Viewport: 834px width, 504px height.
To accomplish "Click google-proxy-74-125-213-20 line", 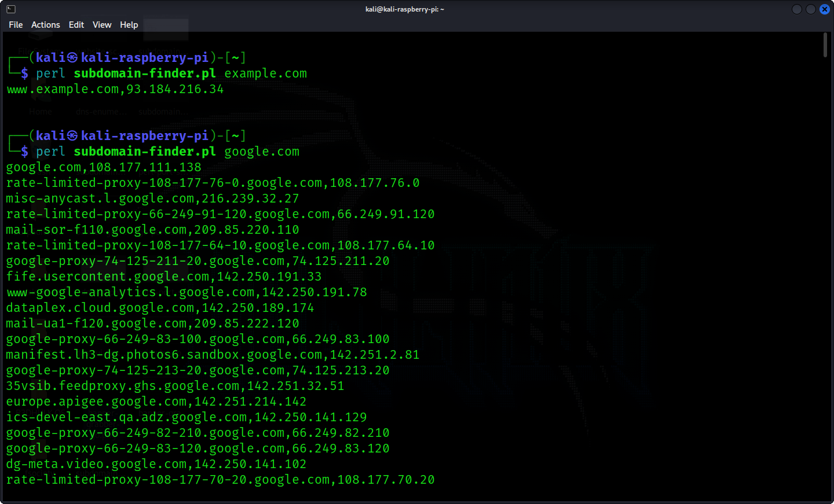I will click(x=198, y=370).
